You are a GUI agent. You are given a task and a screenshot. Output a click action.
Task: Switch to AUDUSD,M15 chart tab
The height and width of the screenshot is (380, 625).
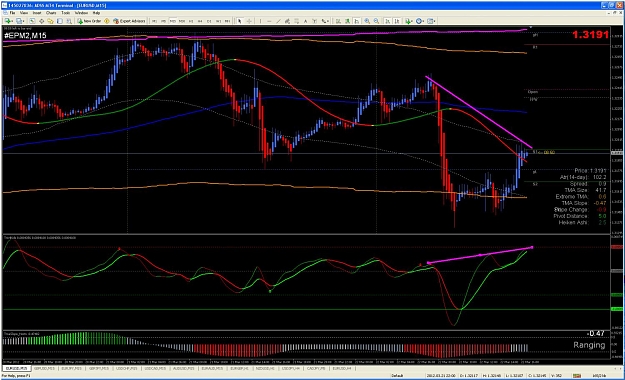pyautogui.click(x=183, y=368)
